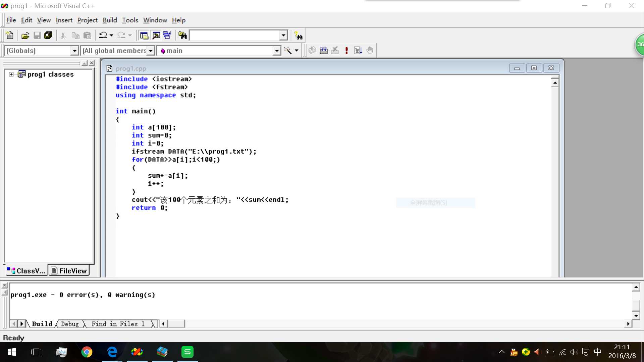Open the File menu
Screen dimensions: 644x362
(x=11, y=20)
